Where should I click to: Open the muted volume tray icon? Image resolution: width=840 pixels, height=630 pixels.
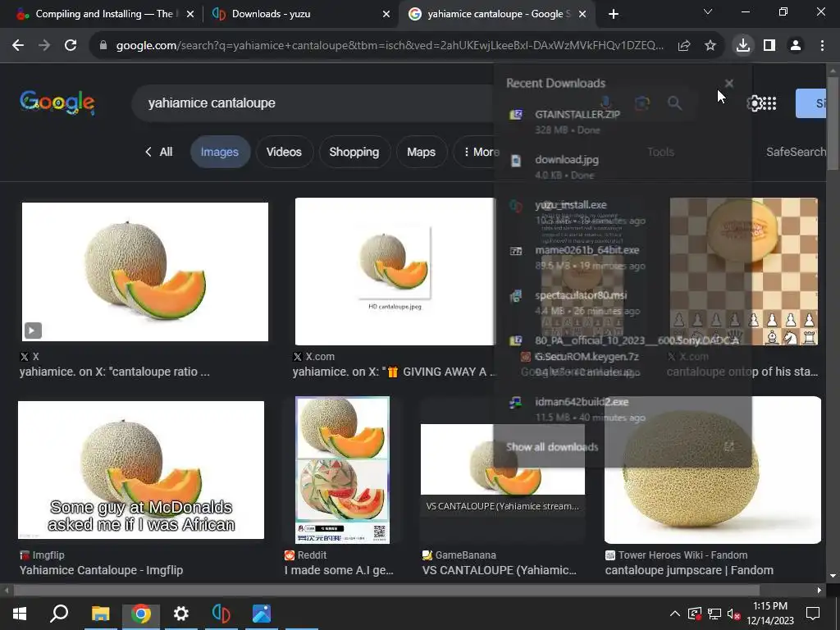[734, 614]
